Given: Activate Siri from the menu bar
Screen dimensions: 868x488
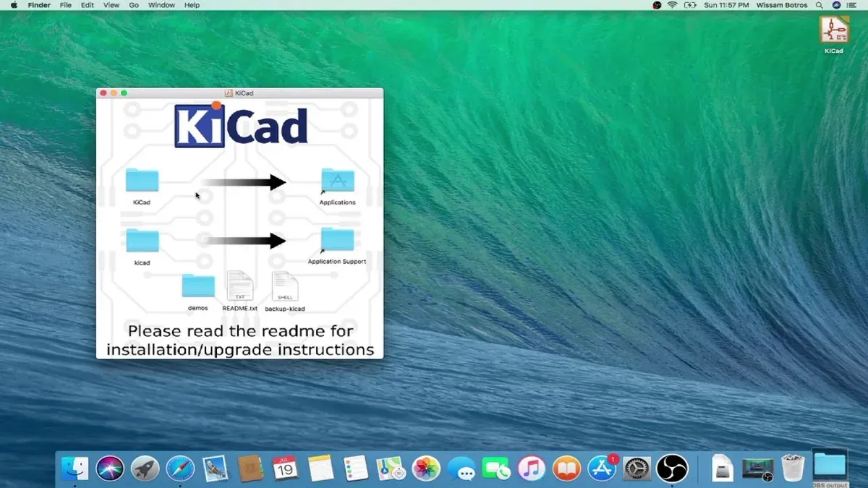Looking at the screenshot, I should (837, 5).
